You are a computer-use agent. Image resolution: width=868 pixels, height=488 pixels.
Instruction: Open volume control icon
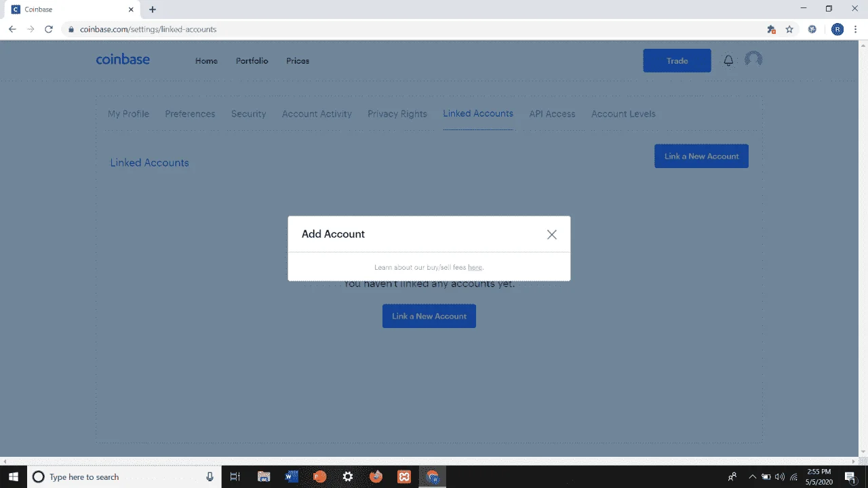pos(779,476)
